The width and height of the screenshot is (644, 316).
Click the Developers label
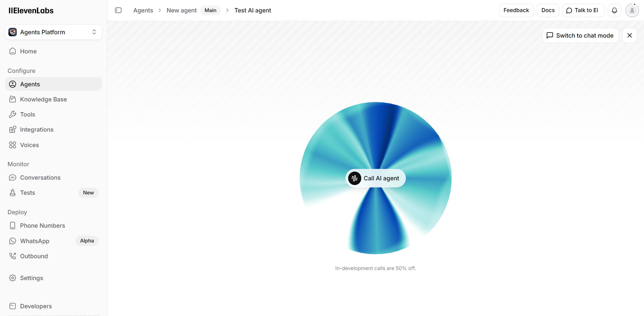36,306
